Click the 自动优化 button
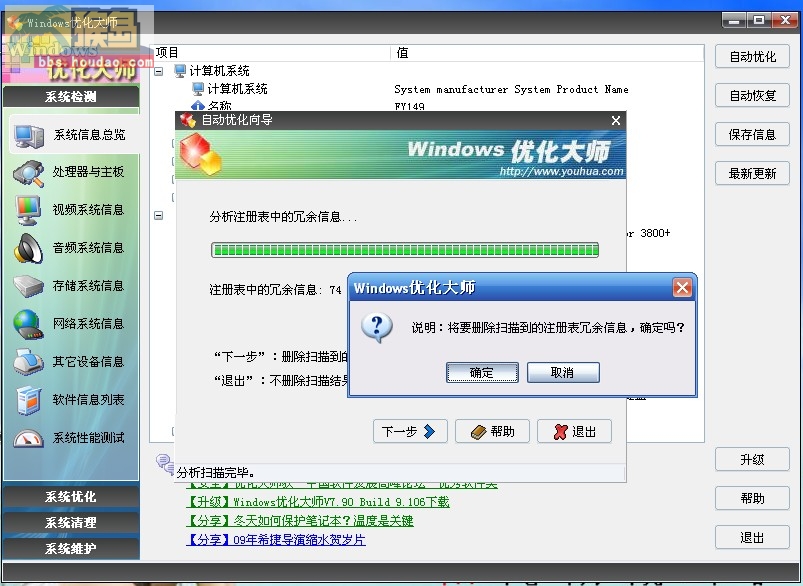803x586 pixels. (x=752, y=56)
